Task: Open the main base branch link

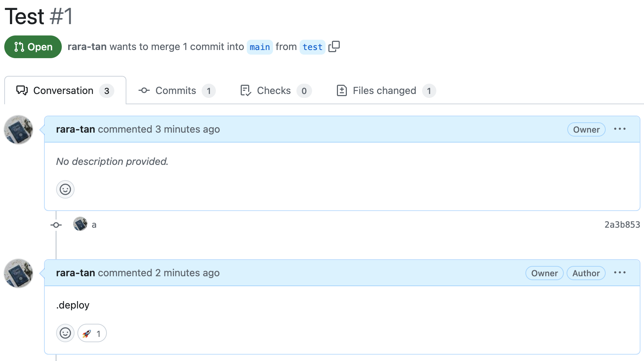Action: 260,47
